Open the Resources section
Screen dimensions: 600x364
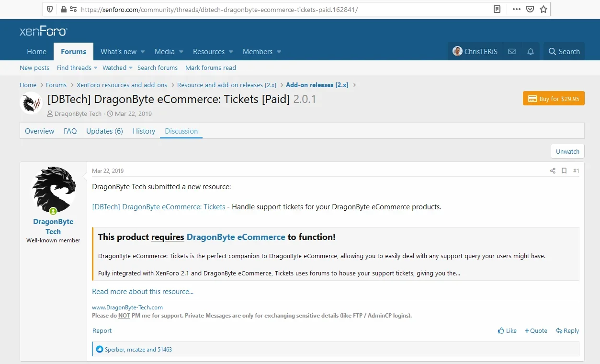pos(209,51)
